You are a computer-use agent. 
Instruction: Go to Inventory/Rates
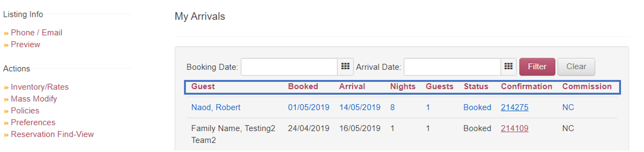[40, 87]
